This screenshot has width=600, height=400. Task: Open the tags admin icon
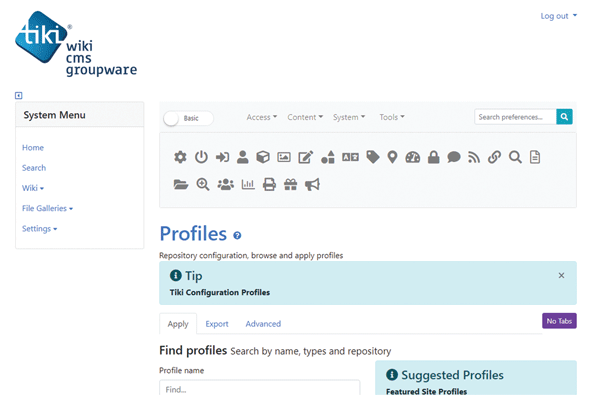click(x=373, y=157)
